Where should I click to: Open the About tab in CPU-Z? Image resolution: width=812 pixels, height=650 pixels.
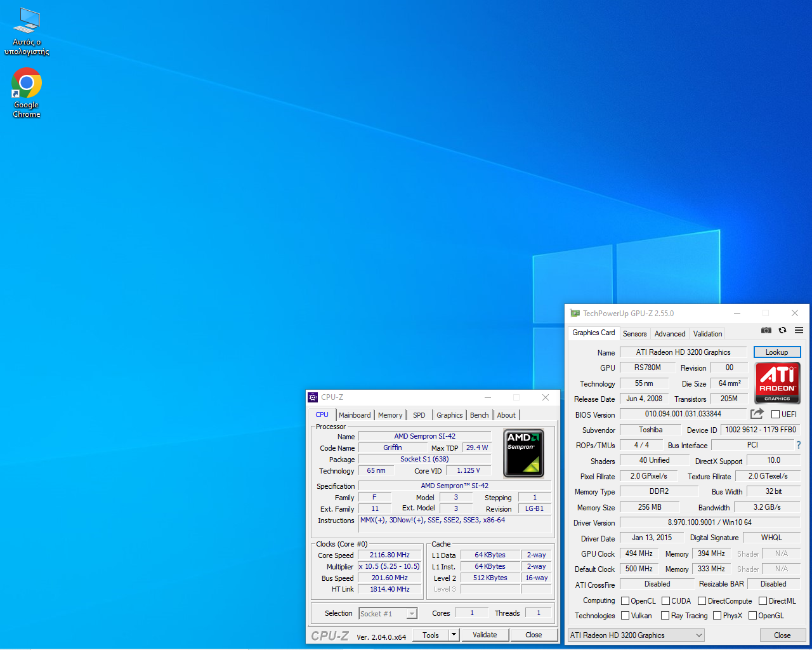tap(506, 415)
